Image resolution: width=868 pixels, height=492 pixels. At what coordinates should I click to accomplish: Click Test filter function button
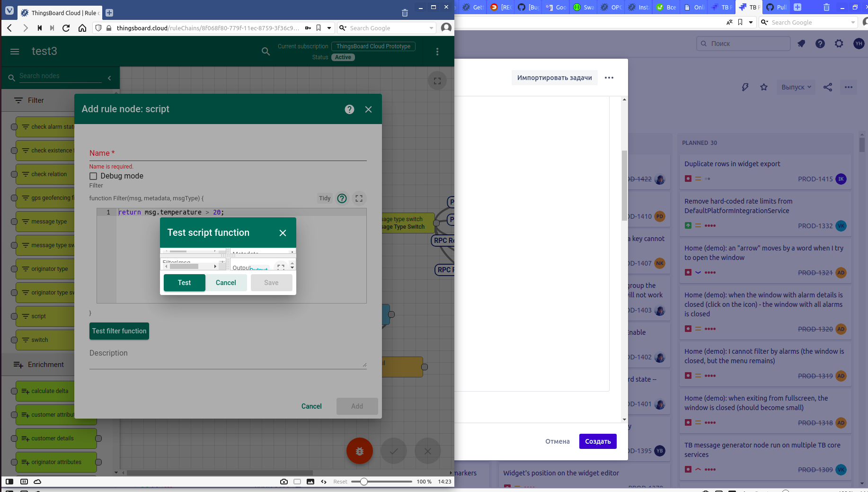click(x=119, y=331)
